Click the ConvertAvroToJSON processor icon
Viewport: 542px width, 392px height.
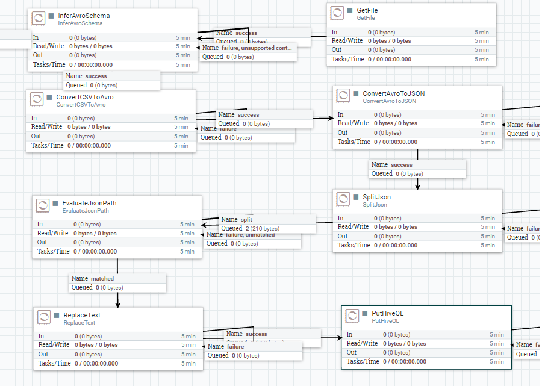[x=343, y=95]
